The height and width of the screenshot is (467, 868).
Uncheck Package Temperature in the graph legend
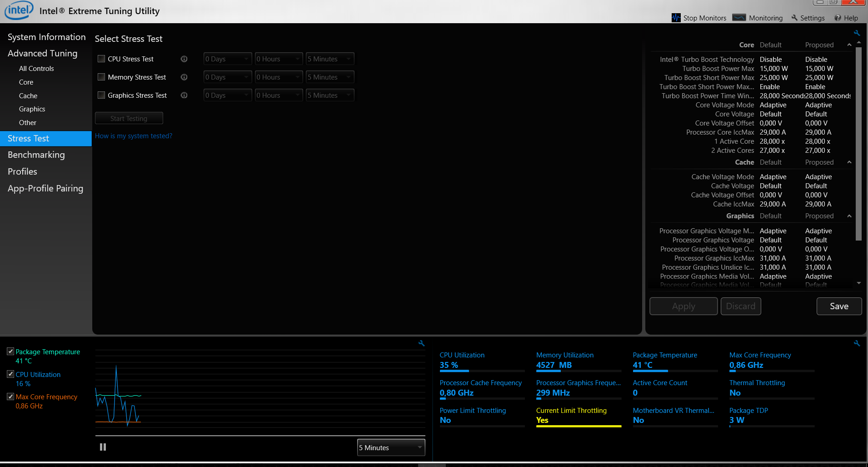(x=10, y=351)
